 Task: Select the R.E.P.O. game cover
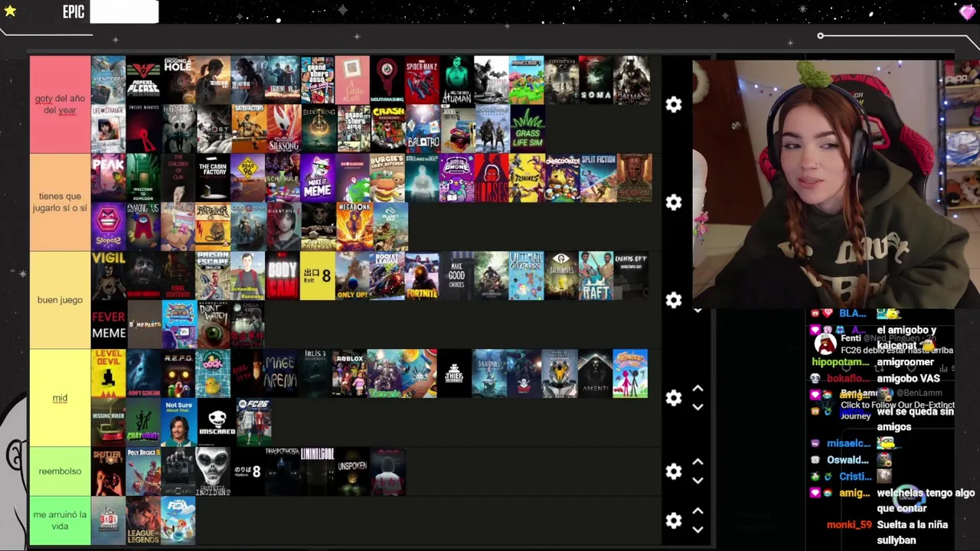[178, 373]
